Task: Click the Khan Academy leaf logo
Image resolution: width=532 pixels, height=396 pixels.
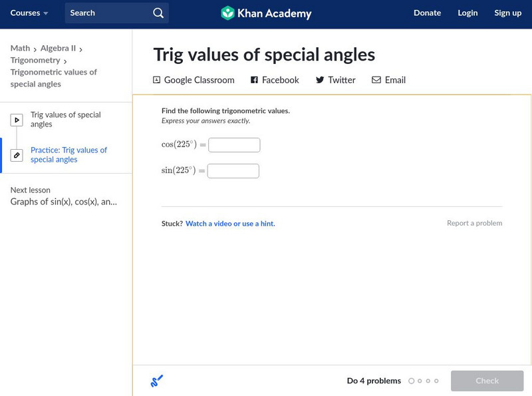Action: click(x=227, y=13)
